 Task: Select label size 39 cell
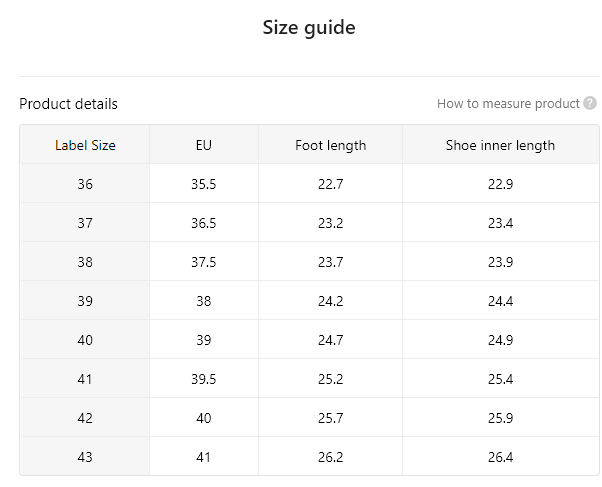(x=85, y=301)
